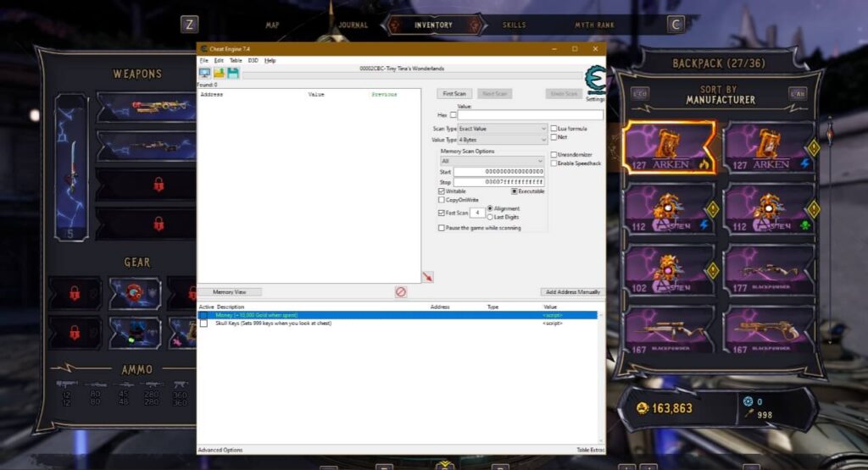868x470 pixels.
Task: Enable Pause the game while scanning
Action: (441, 228)
